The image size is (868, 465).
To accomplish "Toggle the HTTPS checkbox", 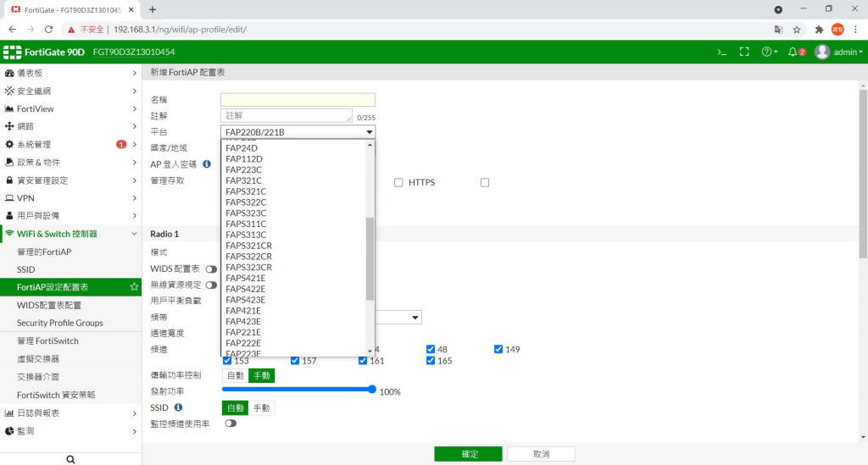I will point(398,182).
